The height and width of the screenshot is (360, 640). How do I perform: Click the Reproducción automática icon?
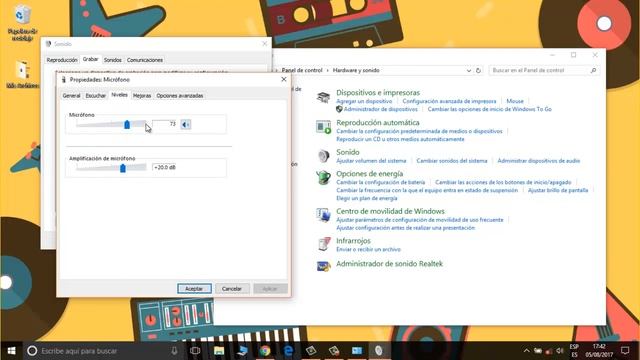[x=323, y=127]
